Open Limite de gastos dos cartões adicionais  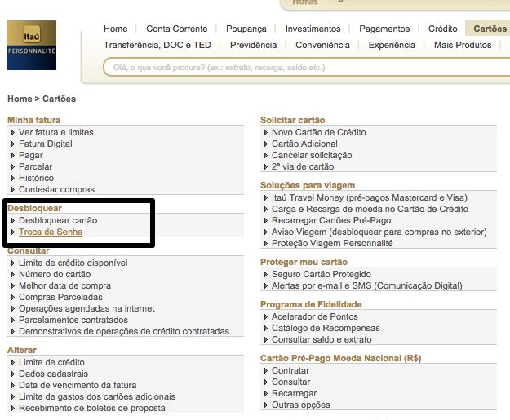(97, 396)
